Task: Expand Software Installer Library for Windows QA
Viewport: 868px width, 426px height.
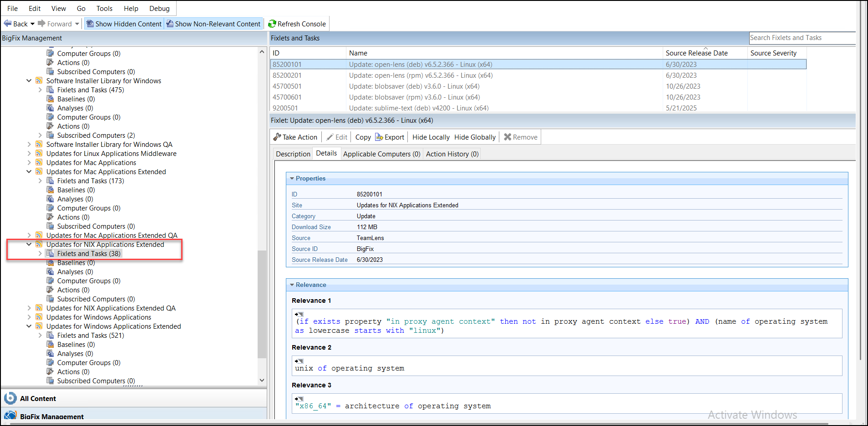Action: [x=29, y=145]
